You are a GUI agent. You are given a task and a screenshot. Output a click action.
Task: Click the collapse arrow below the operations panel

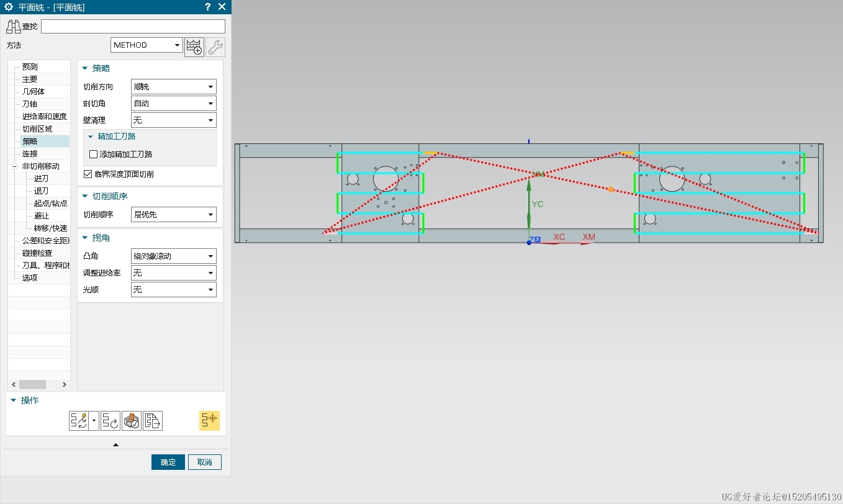115,444
